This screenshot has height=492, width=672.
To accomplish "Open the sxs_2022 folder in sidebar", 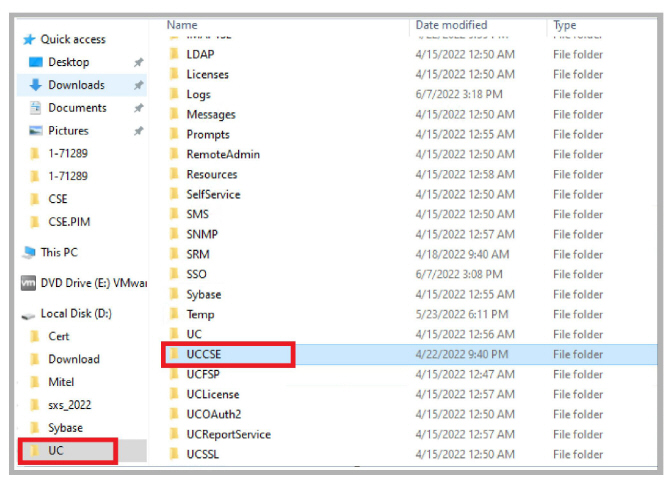I will coord(69,405).
